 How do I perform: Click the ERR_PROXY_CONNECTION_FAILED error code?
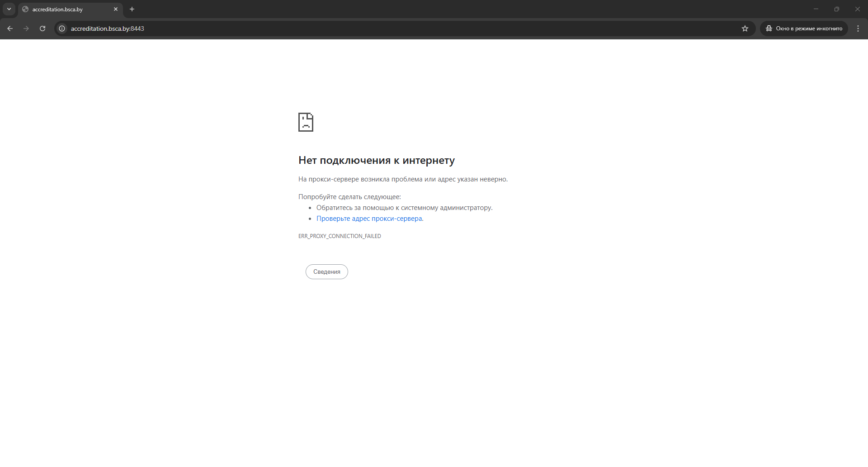[340, 236]
